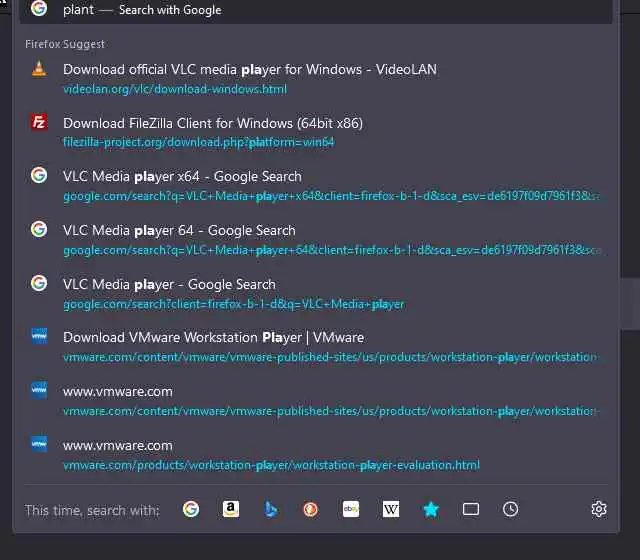The image size is (640, 560).
Task: Click the VLC cone favicon
Action: pos(39,69)
